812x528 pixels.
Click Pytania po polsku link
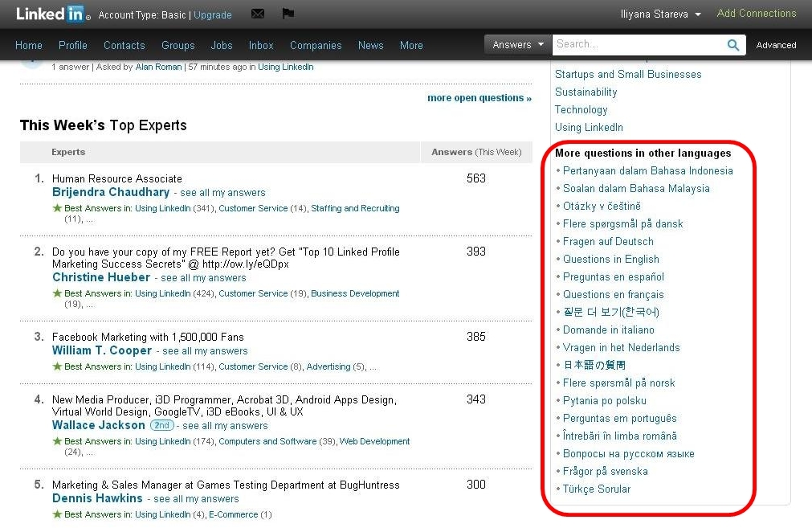click(x=604, y=400)
